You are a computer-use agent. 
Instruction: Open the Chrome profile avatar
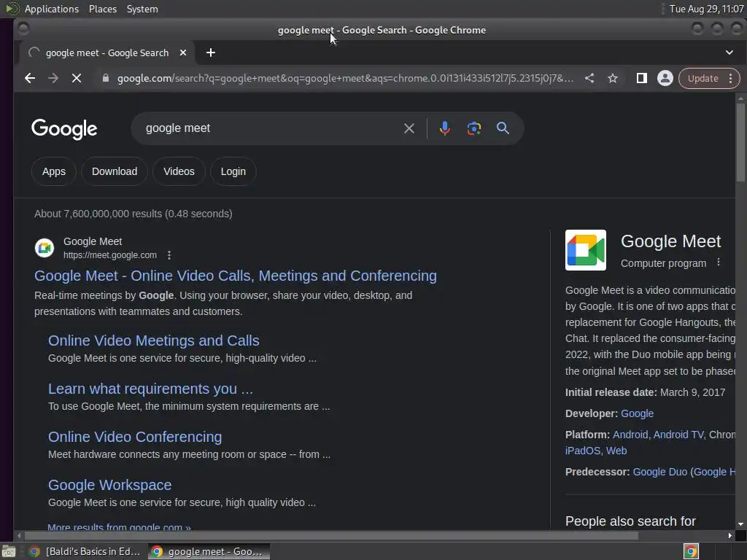(x=665, y=78)
